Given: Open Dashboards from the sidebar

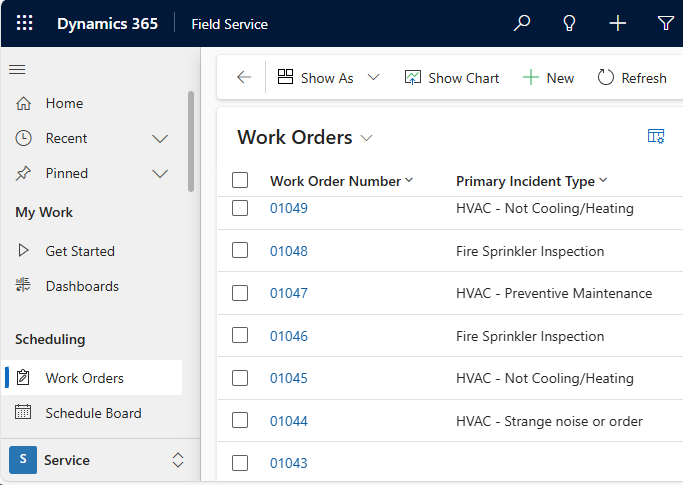Looking at the screenshot, I should click(x=82, y=286).
